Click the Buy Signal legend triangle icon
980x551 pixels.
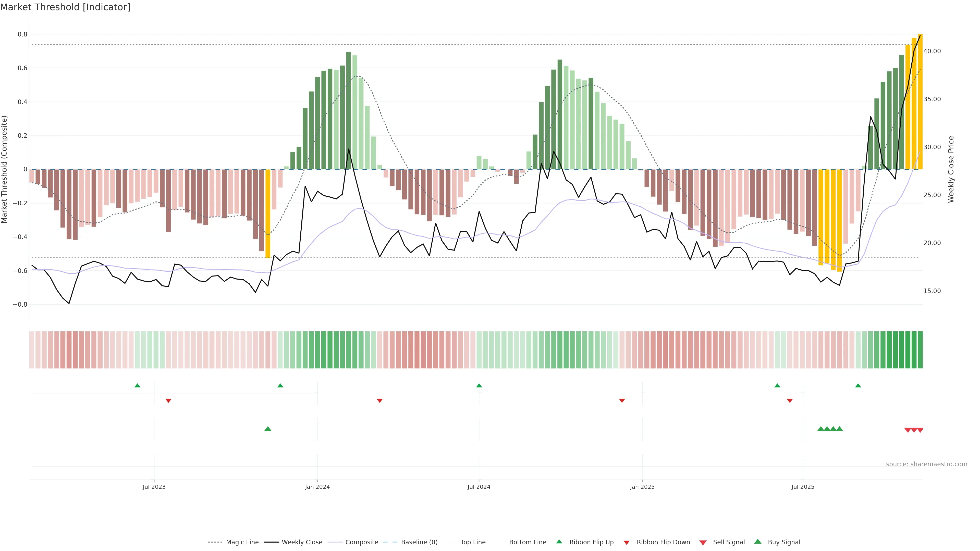pos(758,542)
